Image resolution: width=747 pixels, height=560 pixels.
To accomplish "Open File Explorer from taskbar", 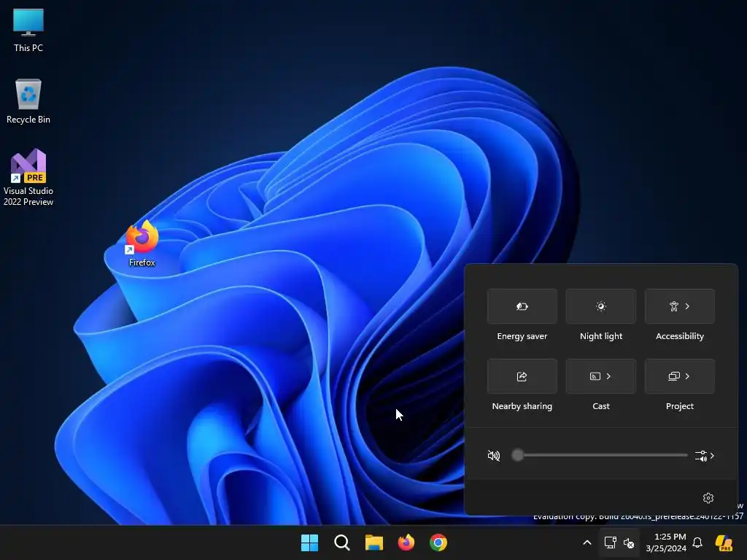I will coord(374,542).
